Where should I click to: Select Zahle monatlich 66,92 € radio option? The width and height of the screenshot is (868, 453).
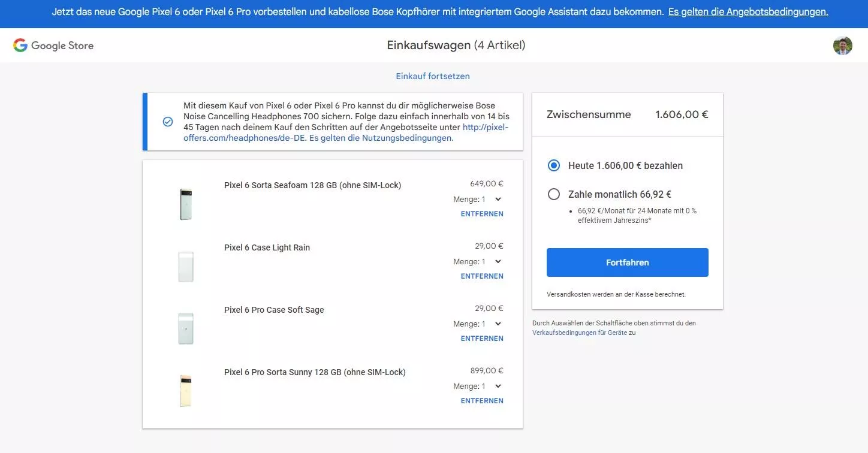[x=554, y=194]
